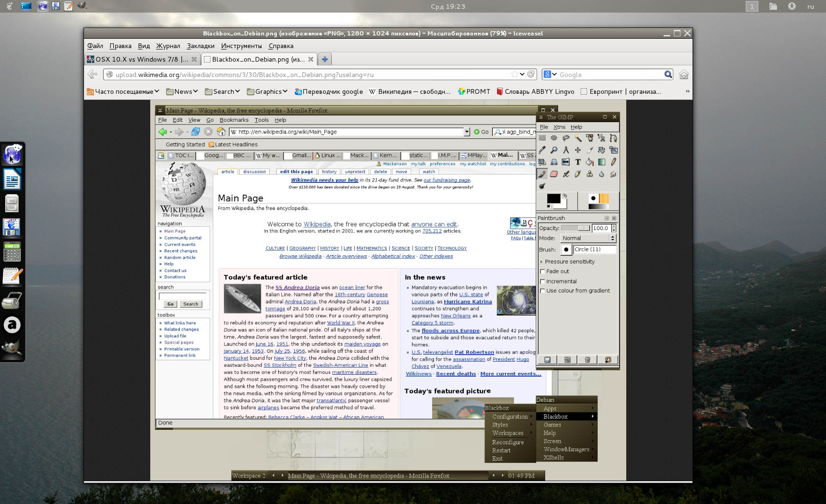This screenshot has height=504, width=826.
Task: Select the Pencil tool in the pictured GIMP toolbox
Action: coord(613,162)
